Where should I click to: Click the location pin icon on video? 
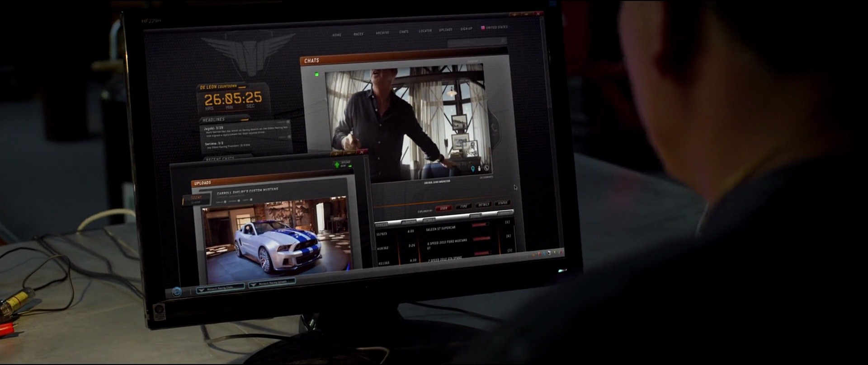click(473, 168)
